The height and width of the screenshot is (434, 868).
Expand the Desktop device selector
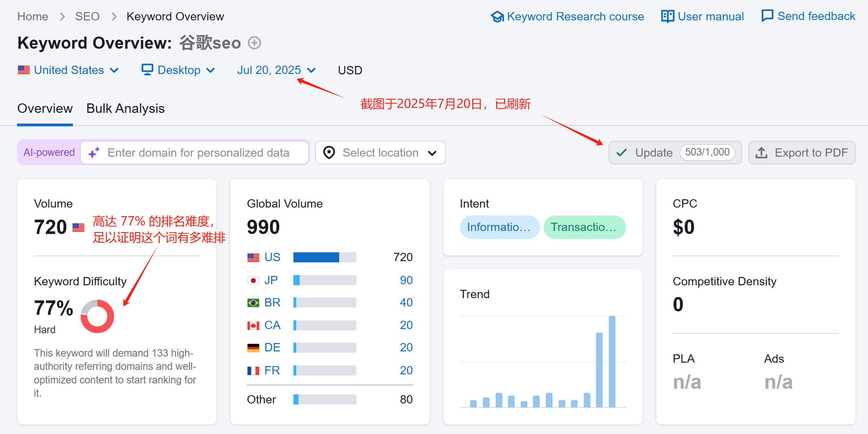(178, 70)
